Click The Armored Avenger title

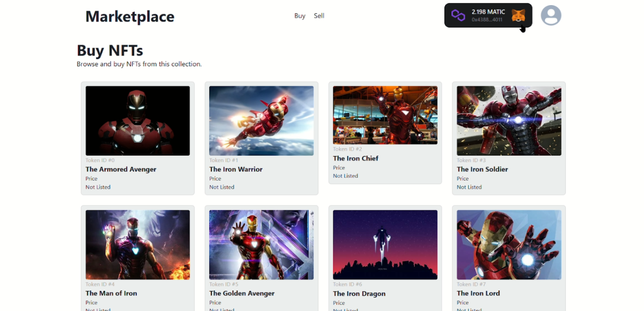[121, 169]
